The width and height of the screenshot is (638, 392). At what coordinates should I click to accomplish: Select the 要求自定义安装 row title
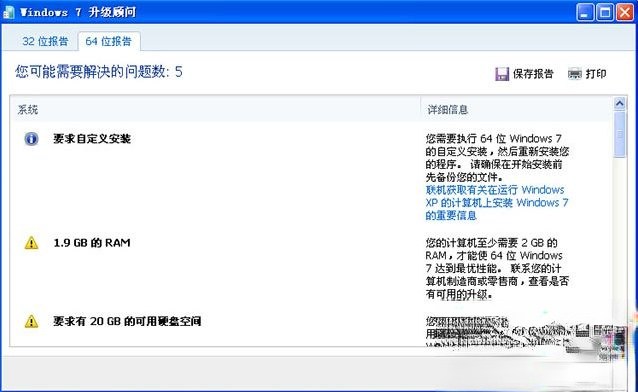pyautogui.click(x=92, y=139)
